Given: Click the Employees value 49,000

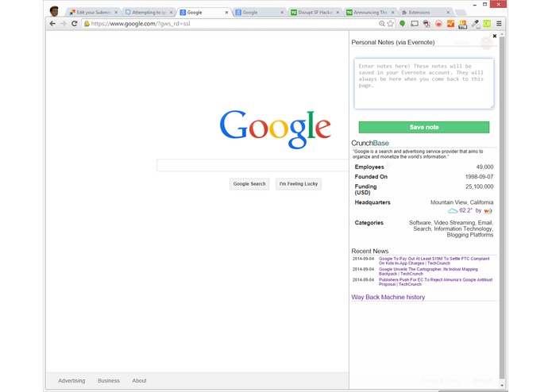Looking at the screenshot, I should click(484, 167).
